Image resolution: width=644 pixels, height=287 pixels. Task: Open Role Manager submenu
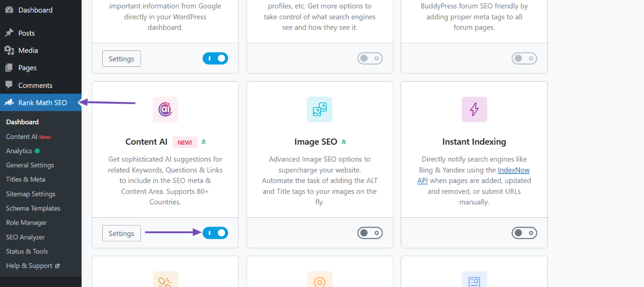click(x=26, y=222)
